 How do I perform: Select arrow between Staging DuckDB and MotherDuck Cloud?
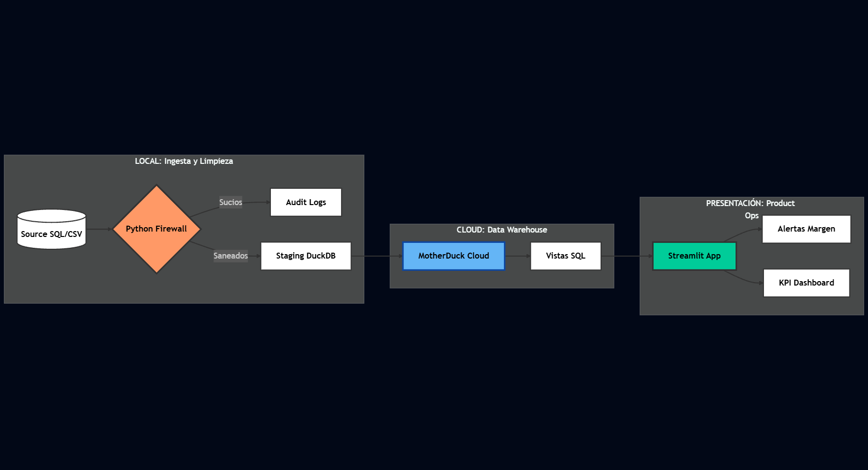coord(376,256)
